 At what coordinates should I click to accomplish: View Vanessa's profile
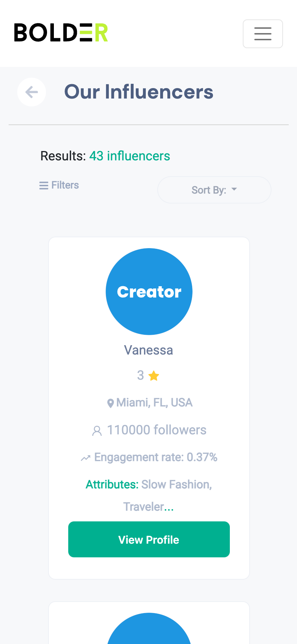pos(149,539)
